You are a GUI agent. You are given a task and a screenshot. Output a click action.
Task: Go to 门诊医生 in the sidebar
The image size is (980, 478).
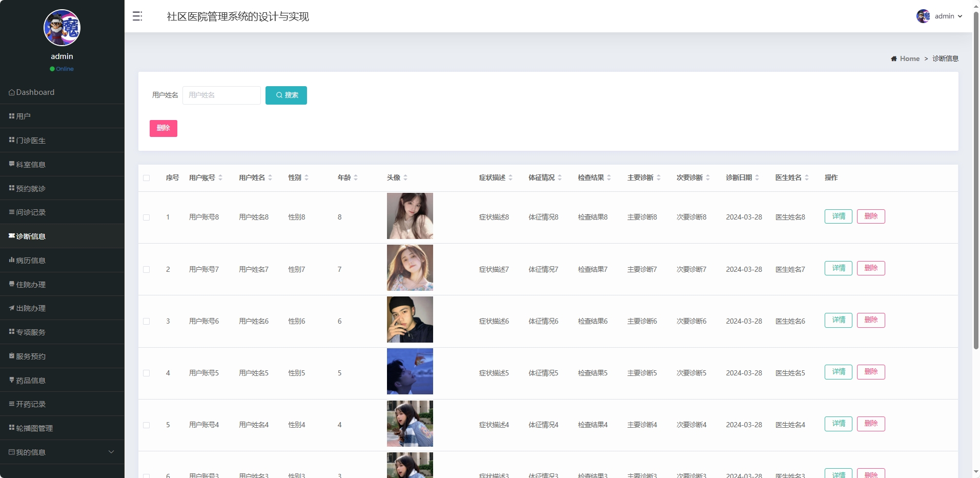(62, 140)
